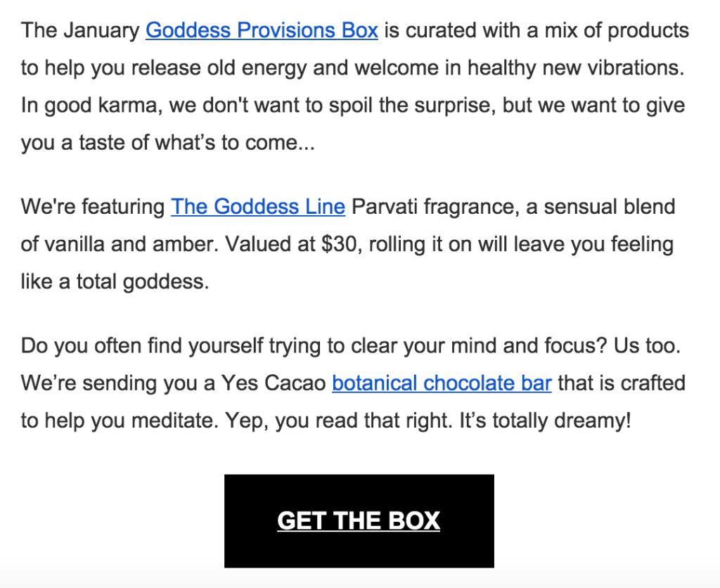720x588 pixels.
Task: Click the phrase "Yep, you read that right."
Action: [339, 420]
